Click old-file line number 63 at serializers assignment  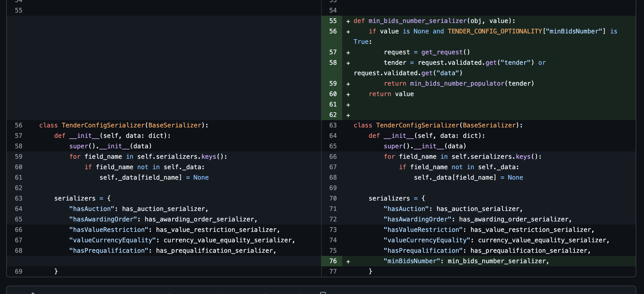click(19, 198)
